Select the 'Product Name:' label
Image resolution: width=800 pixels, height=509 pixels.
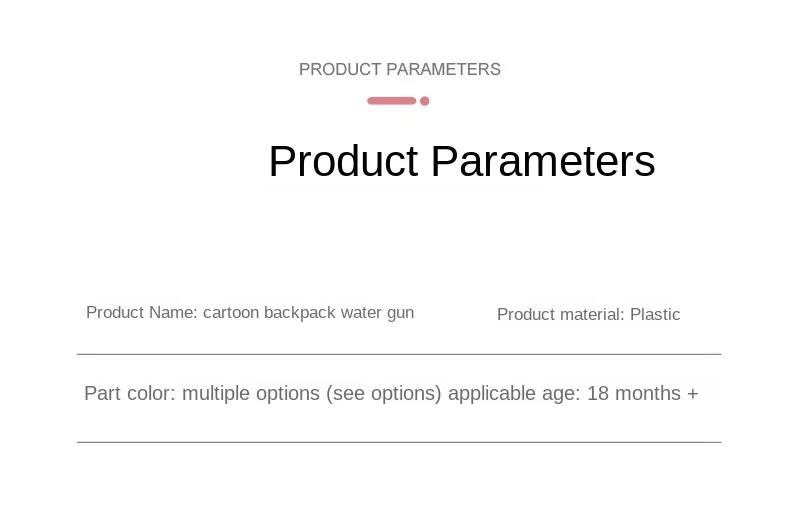[142, 312]
